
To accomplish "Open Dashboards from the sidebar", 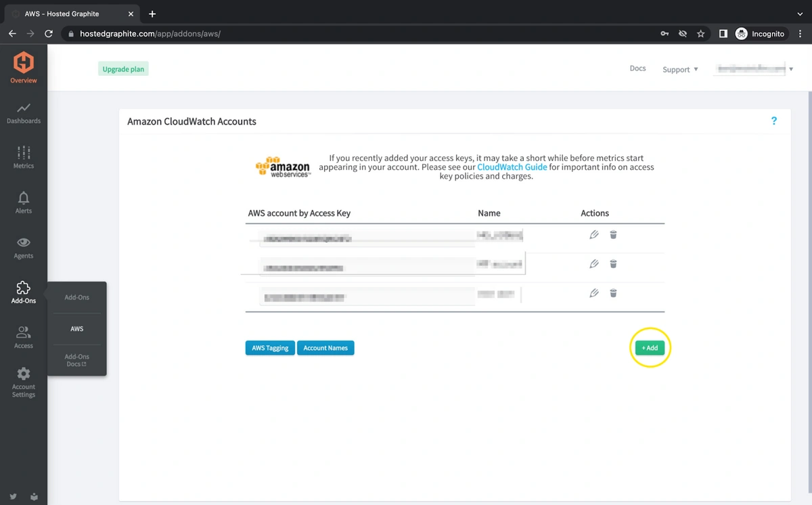I will point(24,113).
